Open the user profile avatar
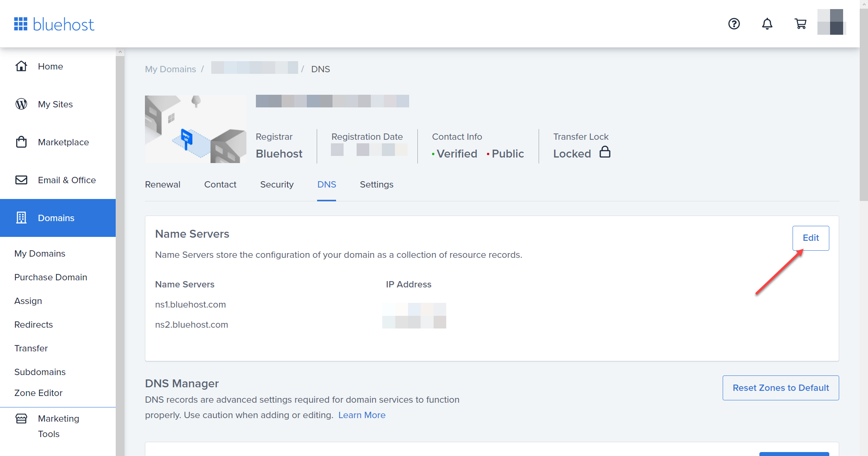 [x=830, y=22]
